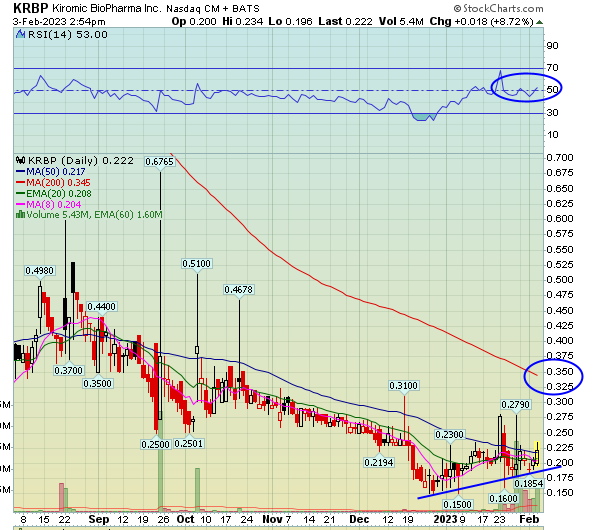This screenshot has height=530, width=593.
Task: Click the Kiromic BioPharma Inc. company name
Action: tap(107, 8)
